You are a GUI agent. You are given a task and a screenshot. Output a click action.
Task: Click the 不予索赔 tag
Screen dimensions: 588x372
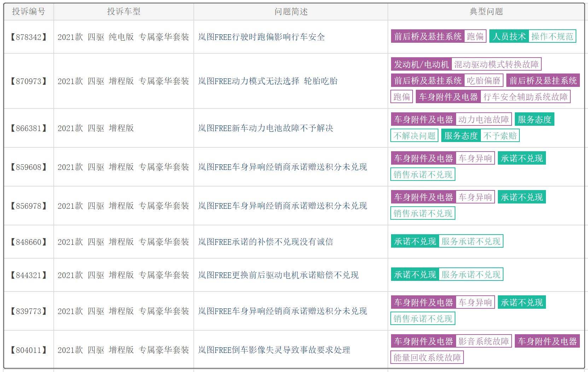pos(500,136)
